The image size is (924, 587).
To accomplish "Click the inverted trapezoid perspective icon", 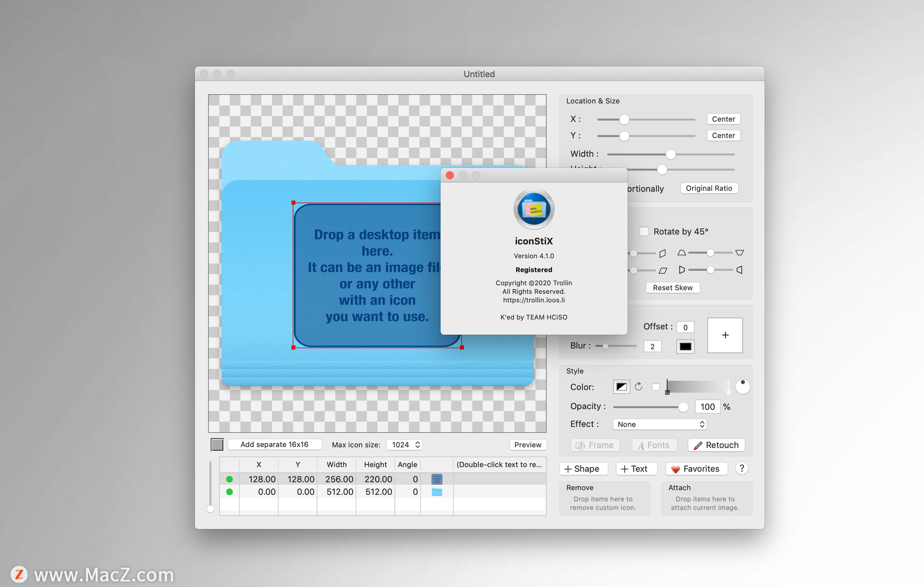I will pos(740,253).
